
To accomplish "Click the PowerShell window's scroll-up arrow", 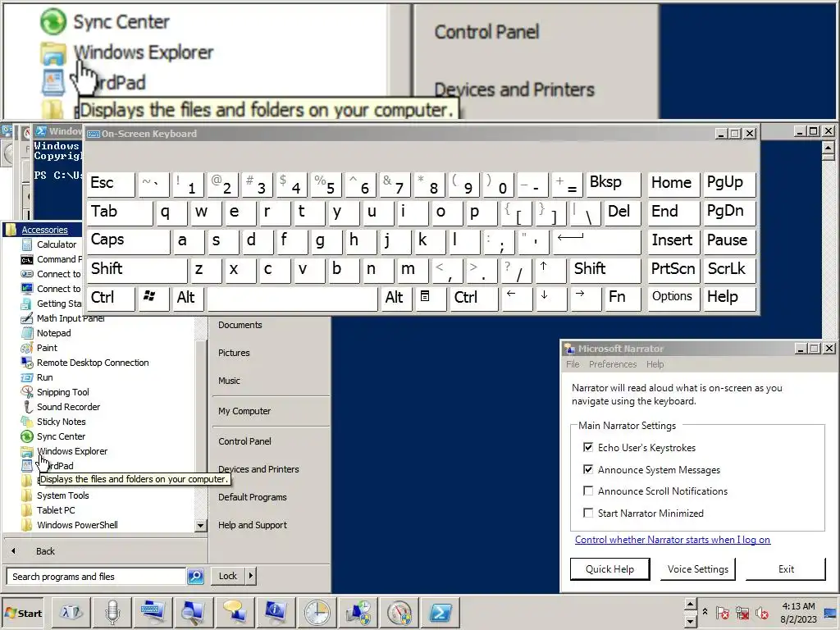I will click(x=828, y=148).
